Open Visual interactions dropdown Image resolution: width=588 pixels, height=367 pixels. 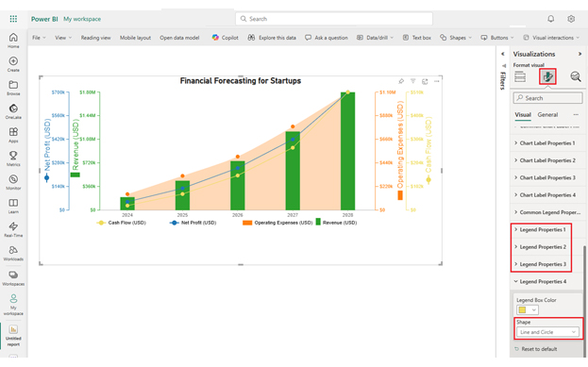coord(551,38)
